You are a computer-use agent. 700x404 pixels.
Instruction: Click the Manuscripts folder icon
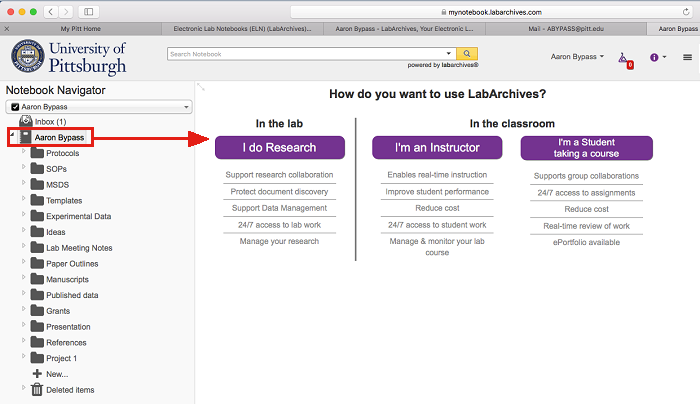point(37,279)
